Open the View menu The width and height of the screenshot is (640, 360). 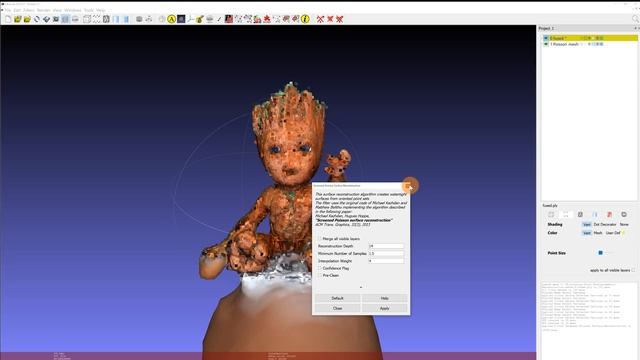pos(57,10)
